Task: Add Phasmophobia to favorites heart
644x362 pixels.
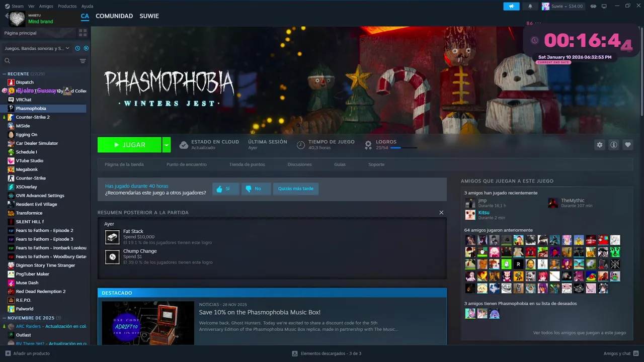Action: click(627, 145)
